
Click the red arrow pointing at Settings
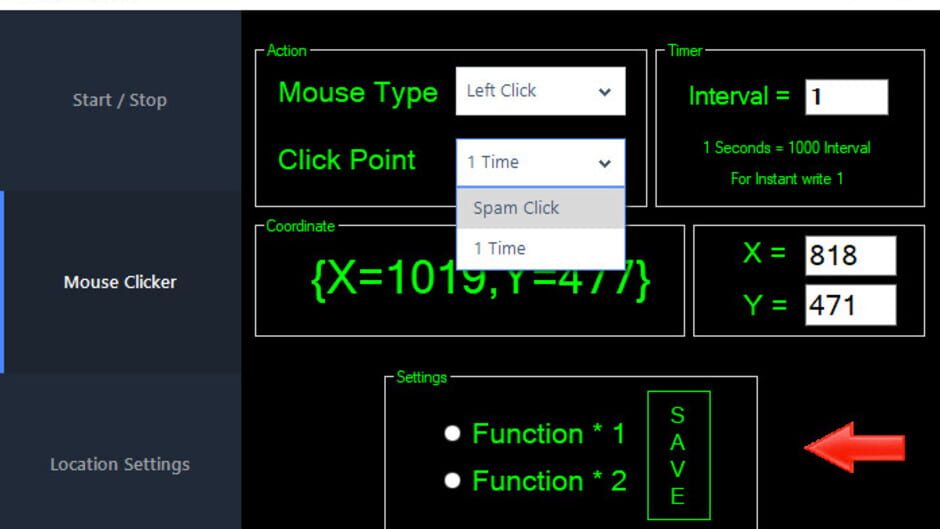click(x=855, y=447)
